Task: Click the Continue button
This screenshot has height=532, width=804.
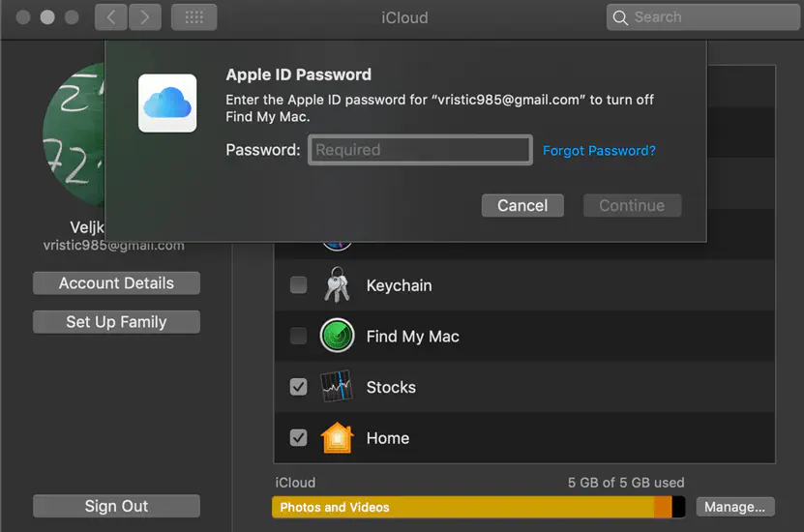Action: tap(632, 205)
